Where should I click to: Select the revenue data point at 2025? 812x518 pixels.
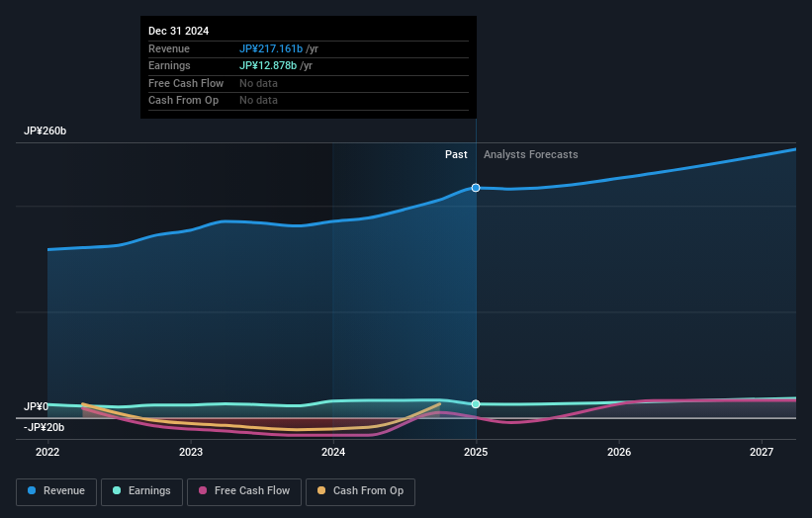click(476, 188)
